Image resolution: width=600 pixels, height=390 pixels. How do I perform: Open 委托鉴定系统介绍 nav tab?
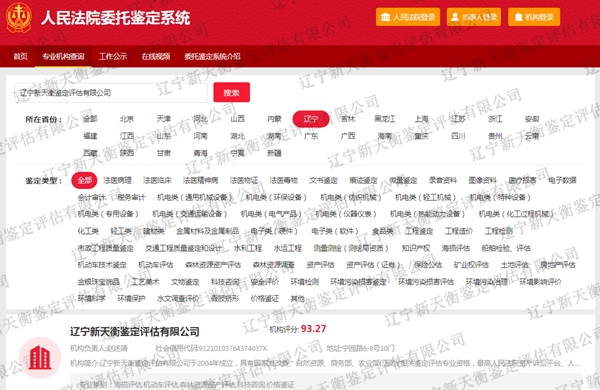click(x=212, y=57)
